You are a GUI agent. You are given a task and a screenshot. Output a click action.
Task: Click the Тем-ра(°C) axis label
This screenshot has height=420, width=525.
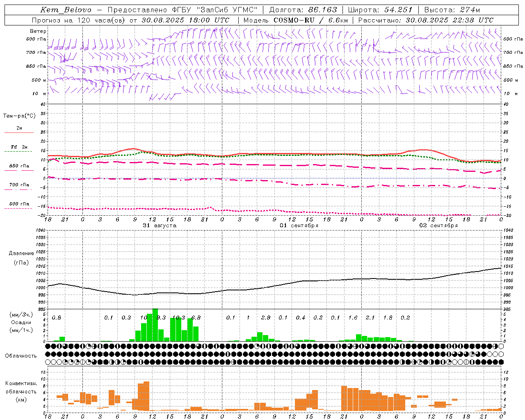[x=19, y=116]
